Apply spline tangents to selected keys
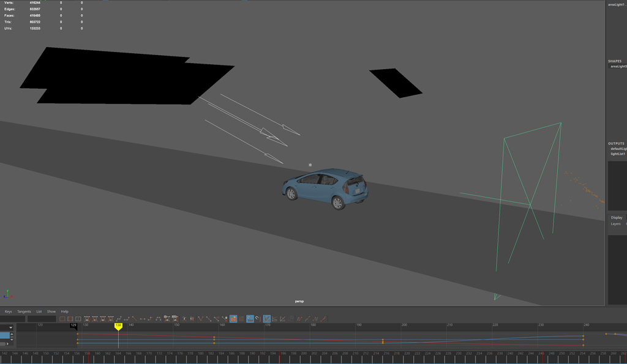Image resolution: width=627 pixels, height=364 pixels. coord(118,318)
